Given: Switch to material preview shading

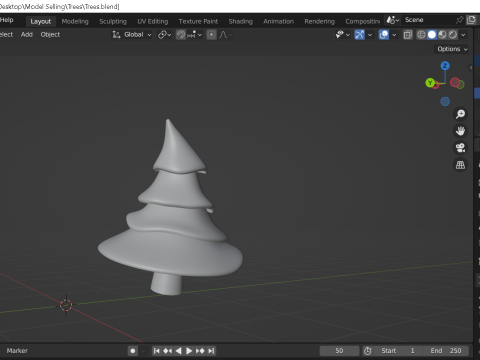Looking at the screenshot, I should tap(442, 35).
